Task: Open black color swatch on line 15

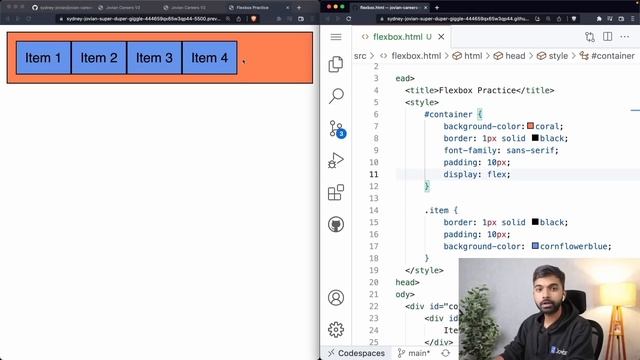Action: pos(535,222)
